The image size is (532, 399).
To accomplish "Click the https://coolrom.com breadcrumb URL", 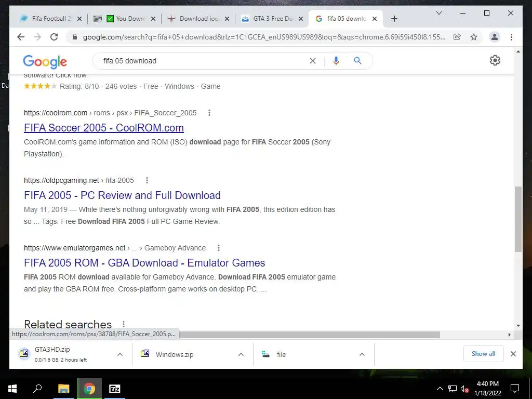I will (56, 113).
